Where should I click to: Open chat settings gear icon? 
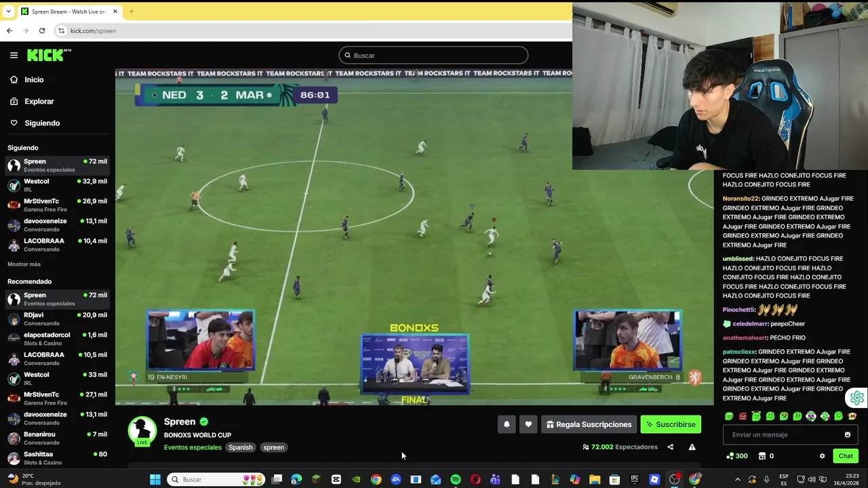point(823,456)
